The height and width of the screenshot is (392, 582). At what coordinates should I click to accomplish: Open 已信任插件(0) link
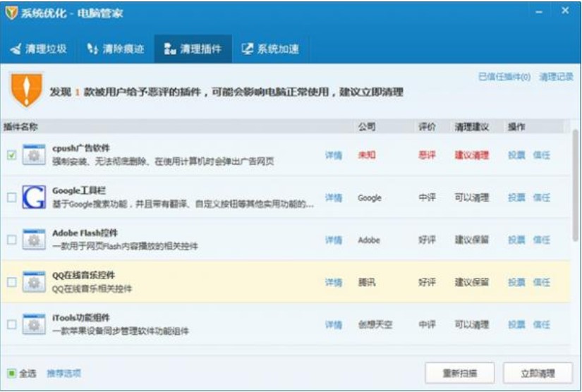[x=504, y=77]
